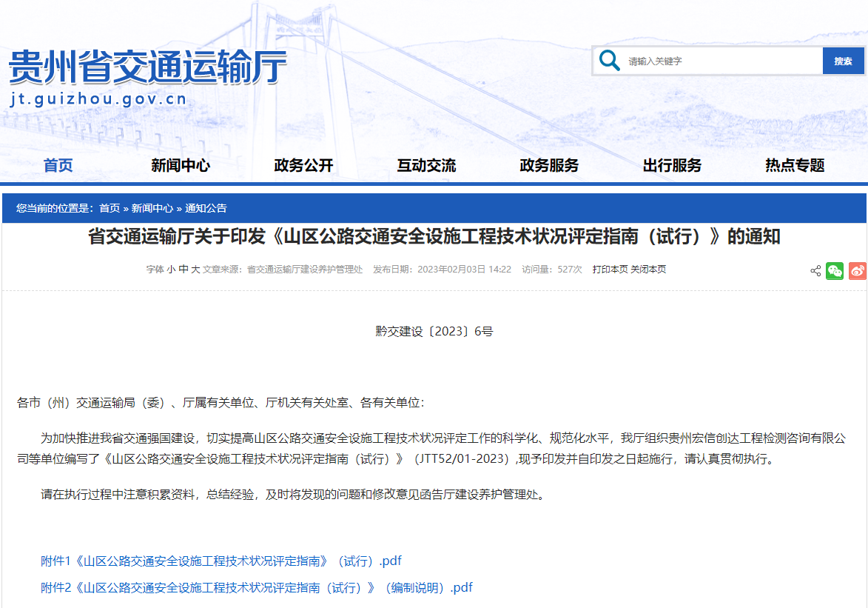Select 互动交流 from the navigation bar
Image resolution: width=868 pixels, height=608 pixels.
click(x=426, y=166)
